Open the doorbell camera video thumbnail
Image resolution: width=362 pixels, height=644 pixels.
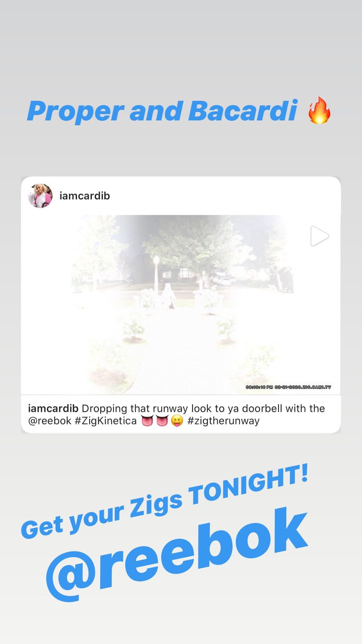pos(181,305)
